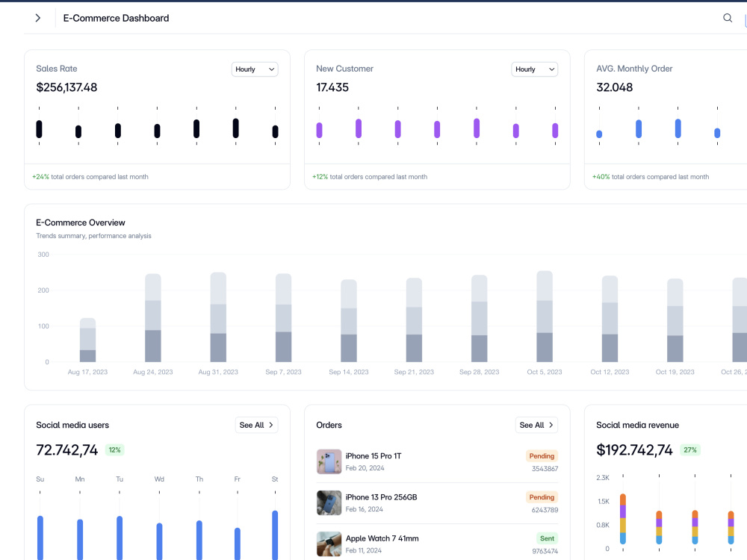Click the E-Commerce Overview heading
Viewport: 747px width, 560px height.
click(81, 223)
